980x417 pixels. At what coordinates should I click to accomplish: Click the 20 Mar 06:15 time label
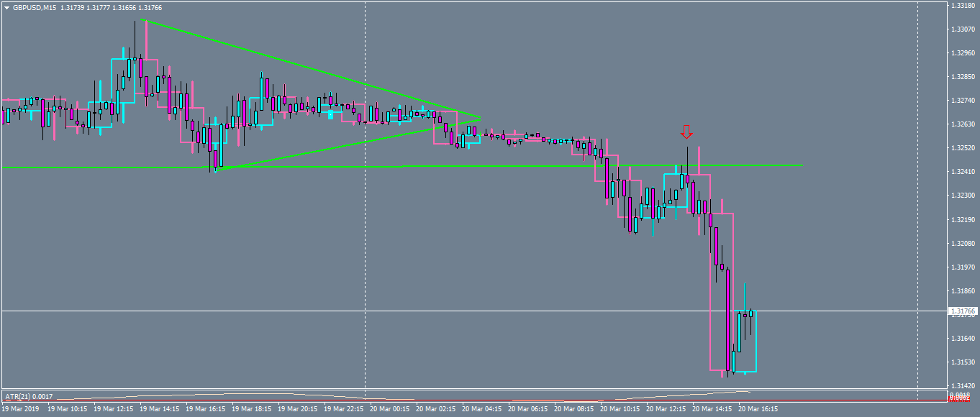528,408
